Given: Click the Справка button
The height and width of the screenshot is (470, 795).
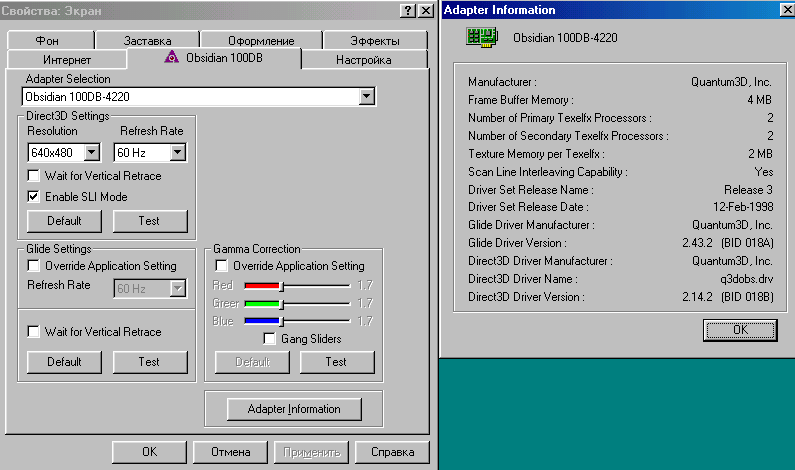Looking at the screenshot, I should point(392,452).
